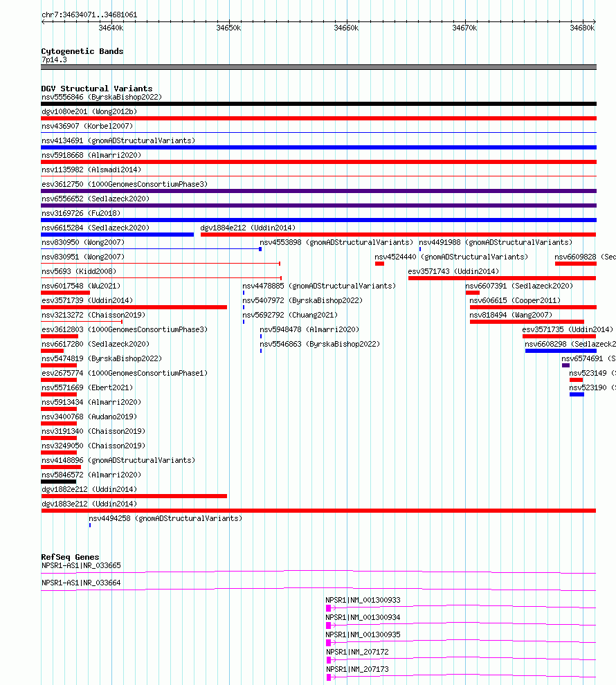Click esv3612803 1000GenomesConsortiumPhase3 label

point(125,329)
